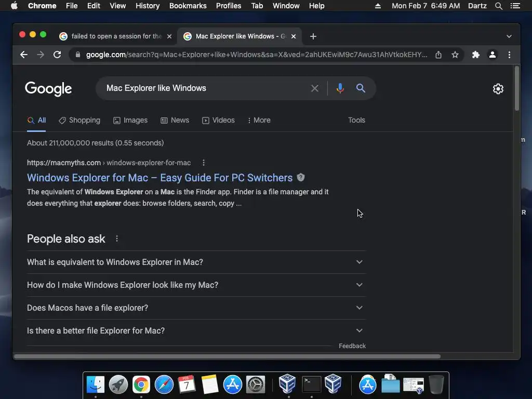
Task: Open System Preferences in the Dock
Action: click(x=256, y=384)
